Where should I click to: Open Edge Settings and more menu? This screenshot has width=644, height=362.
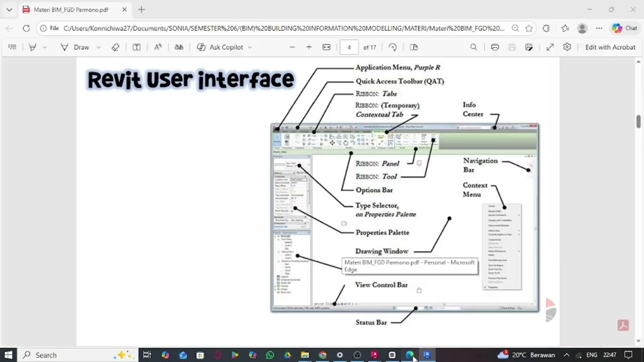[x=599, y=28]
